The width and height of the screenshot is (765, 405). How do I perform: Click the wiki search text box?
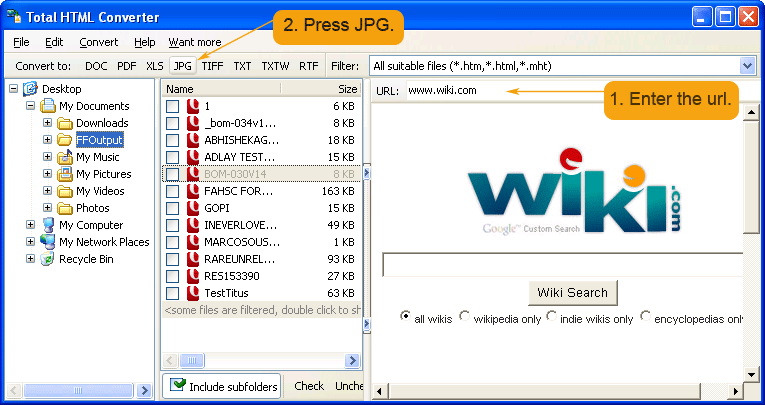(563, 264)
